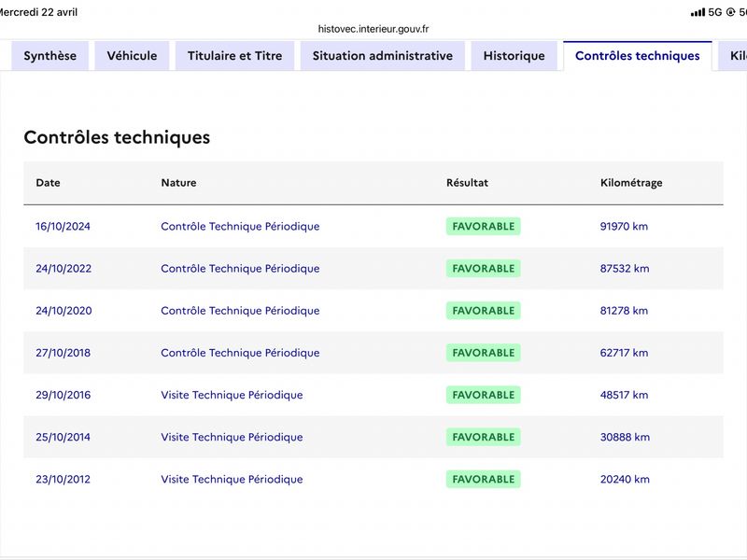747x560 pixels.
Task: Click the FAVORABLE badge for 24/10/2022
Action: pos(484,269)
